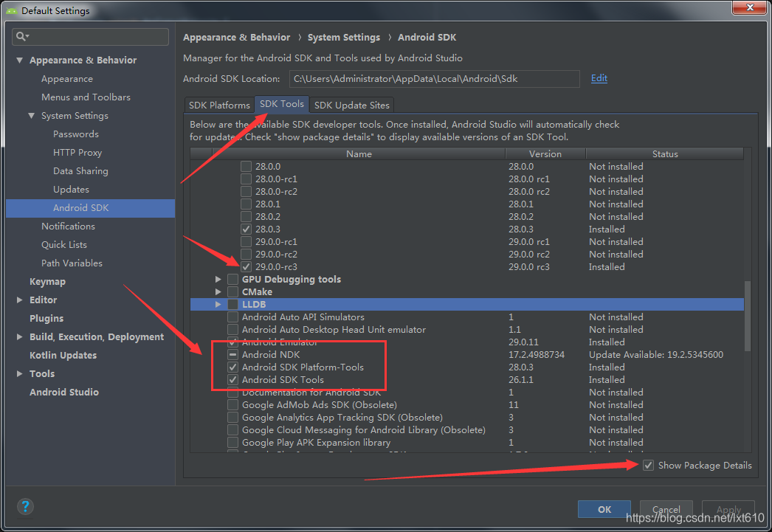Collapse System Settings tree node
This screenshot has width=772, height=532.
coord(32,116)
